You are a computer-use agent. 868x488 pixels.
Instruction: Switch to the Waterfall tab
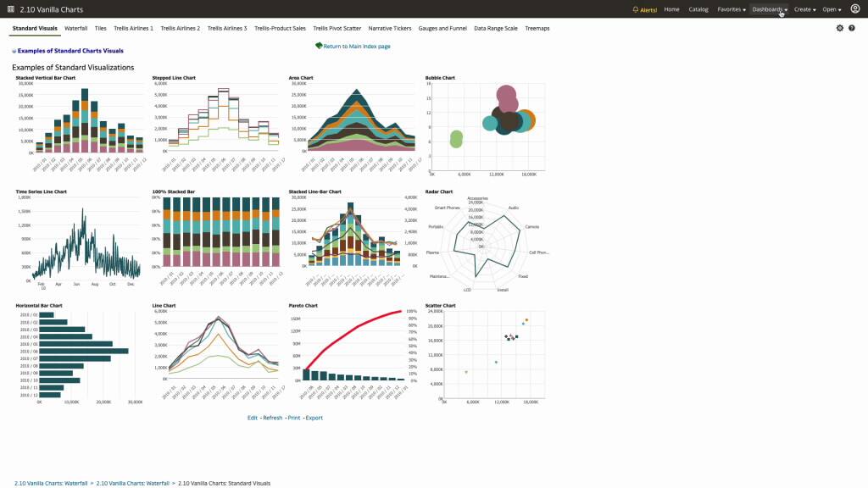[x=76, y=27]
